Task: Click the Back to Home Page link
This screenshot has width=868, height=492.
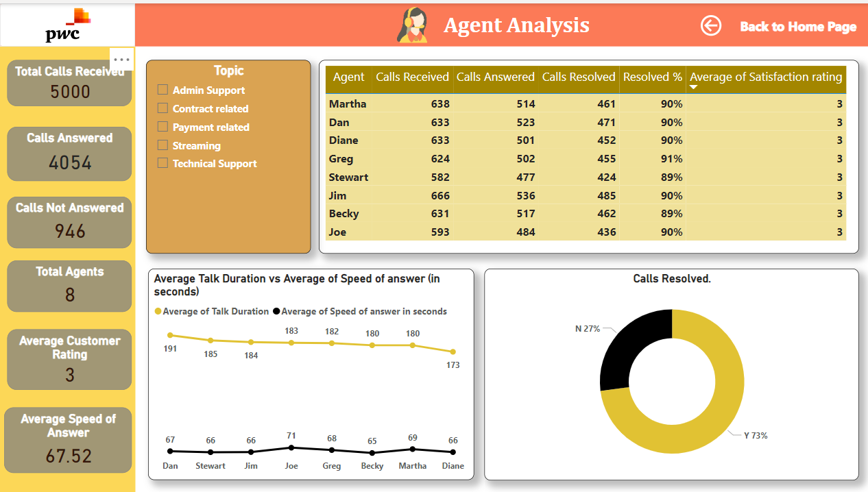Action: (x=798, y=27)
